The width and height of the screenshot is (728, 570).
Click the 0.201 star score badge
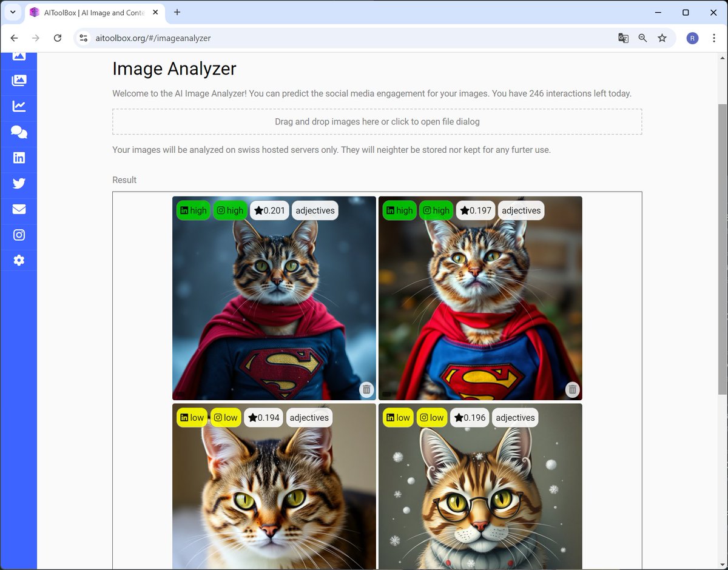(269, 210)
